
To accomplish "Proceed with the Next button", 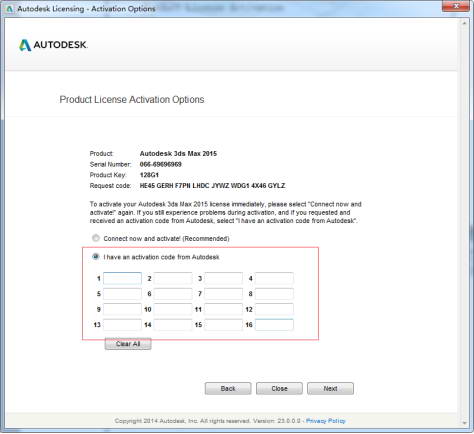I will pos(330,388).
